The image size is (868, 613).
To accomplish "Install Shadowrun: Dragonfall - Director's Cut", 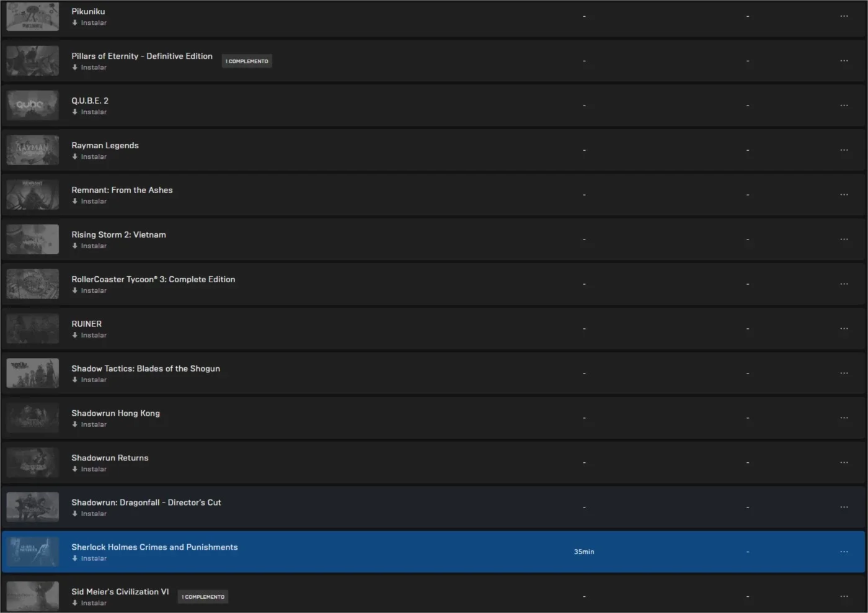I will (89, 514).
